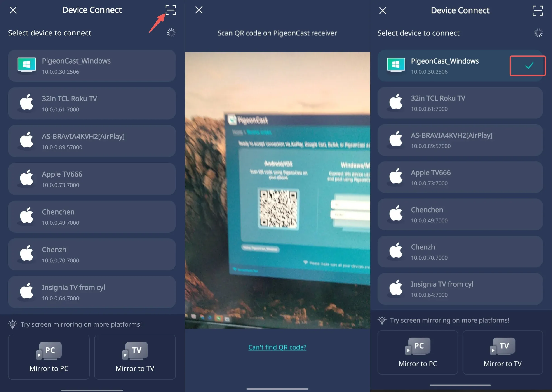Image resolution: width=552 pixels, height=392 pixels.
Task: Select PigeonCast_Windows in the left panel
Action: pos(92,66)
